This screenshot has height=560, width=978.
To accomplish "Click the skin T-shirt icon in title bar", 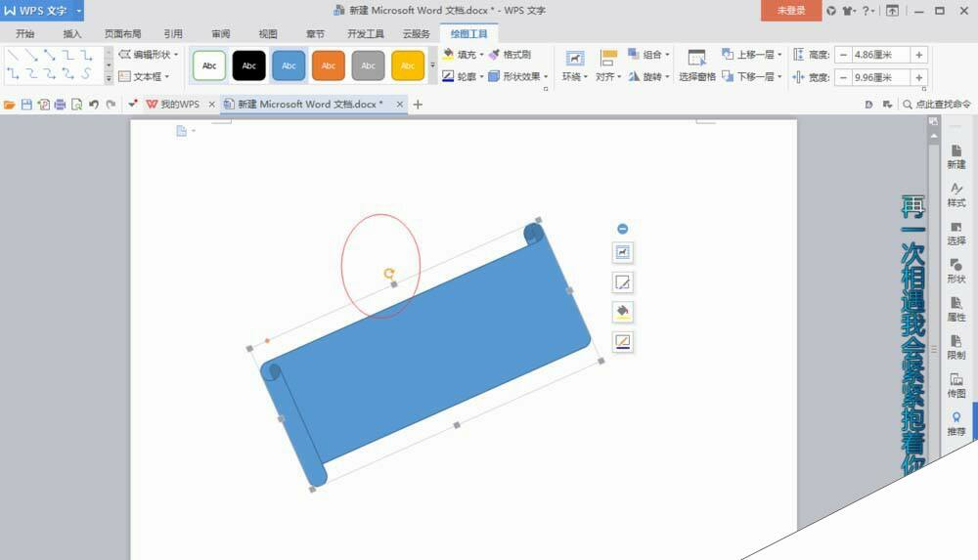I will 848,11.
